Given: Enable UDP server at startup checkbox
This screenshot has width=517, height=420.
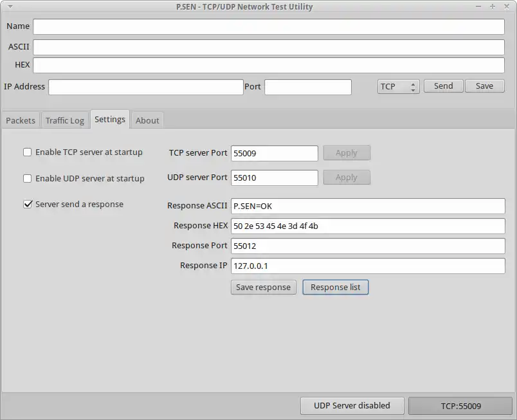Looking at the screenshot, I should 28,178.
